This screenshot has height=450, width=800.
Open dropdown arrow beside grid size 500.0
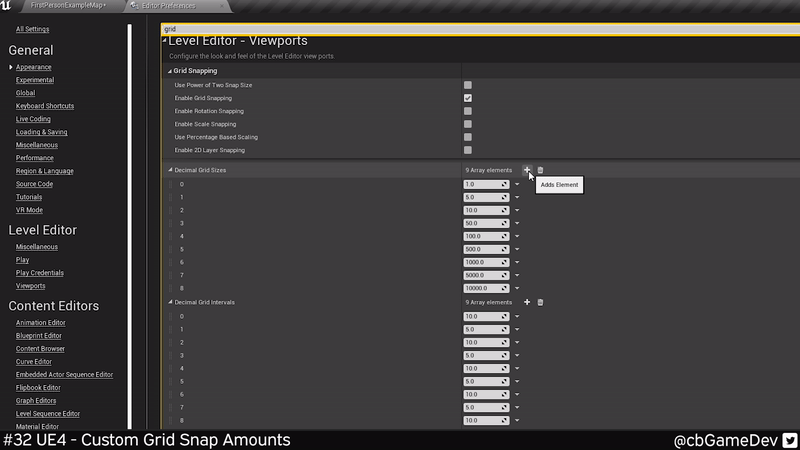pos(517,249)
